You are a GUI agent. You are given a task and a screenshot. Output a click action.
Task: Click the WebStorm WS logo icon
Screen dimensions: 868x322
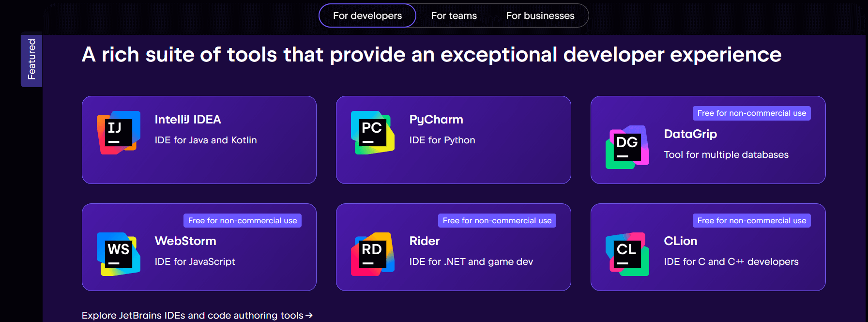tap(119, 254)
